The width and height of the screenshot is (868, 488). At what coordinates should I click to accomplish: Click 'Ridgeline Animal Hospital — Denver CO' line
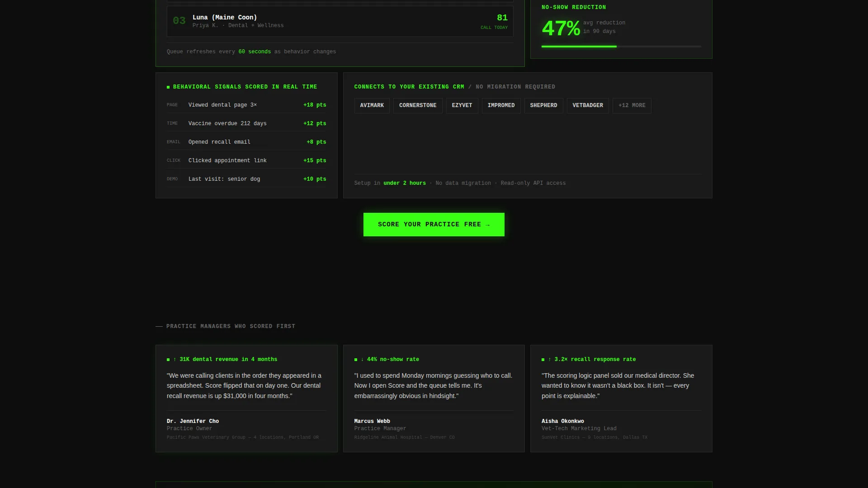[x=405, y=437]
